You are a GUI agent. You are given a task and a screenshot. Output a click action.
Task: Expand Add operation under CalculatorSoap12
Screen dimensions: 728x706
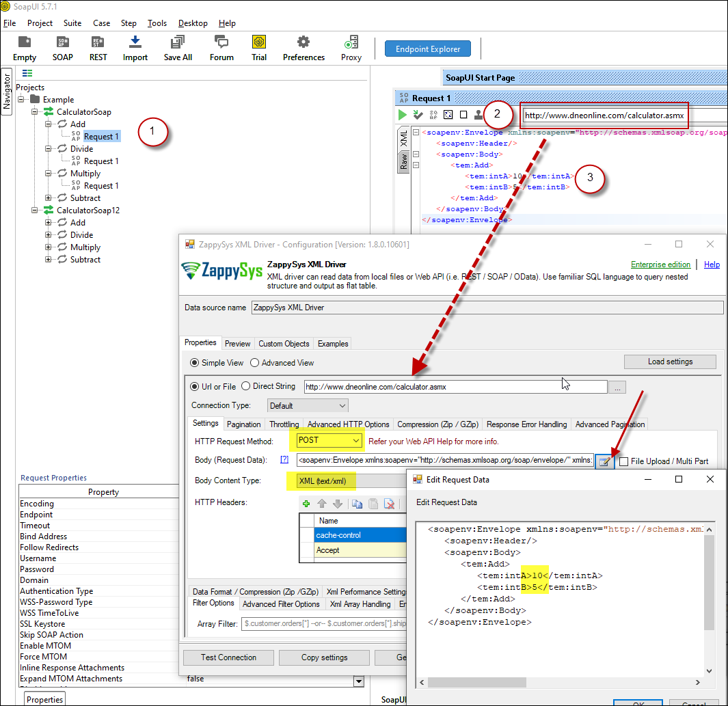tap(48, 222)
